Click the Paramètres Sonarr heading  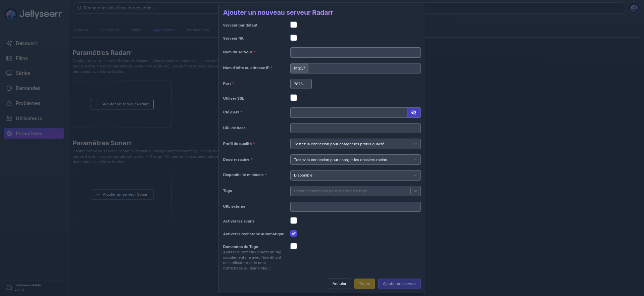click(102, 143)
